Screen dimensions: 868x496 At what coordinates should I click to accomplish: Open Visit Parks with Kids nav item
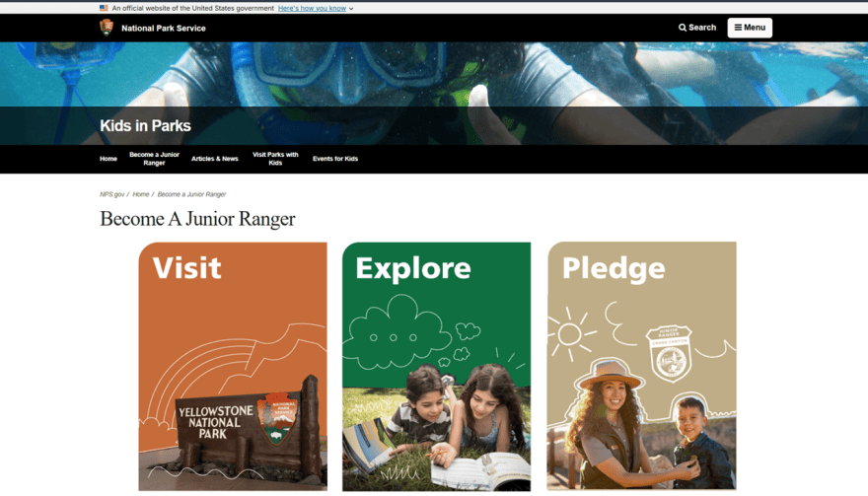click(275, 159)
